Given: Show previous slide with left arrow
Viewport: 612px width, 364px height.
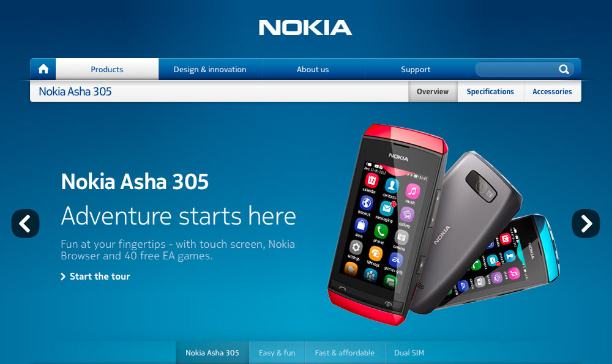Looking at the screenshot, I should (x=25, y=223).
